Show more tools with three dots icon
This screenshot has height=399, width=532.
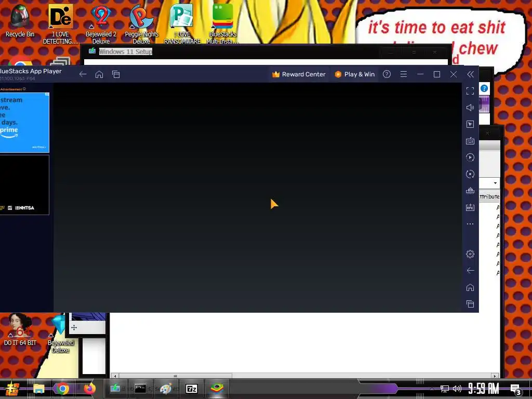coord(470,224)
